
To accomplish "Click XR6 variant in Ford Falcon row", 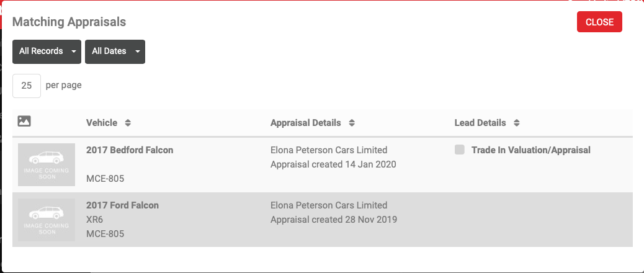I will (x=95, y=220).
